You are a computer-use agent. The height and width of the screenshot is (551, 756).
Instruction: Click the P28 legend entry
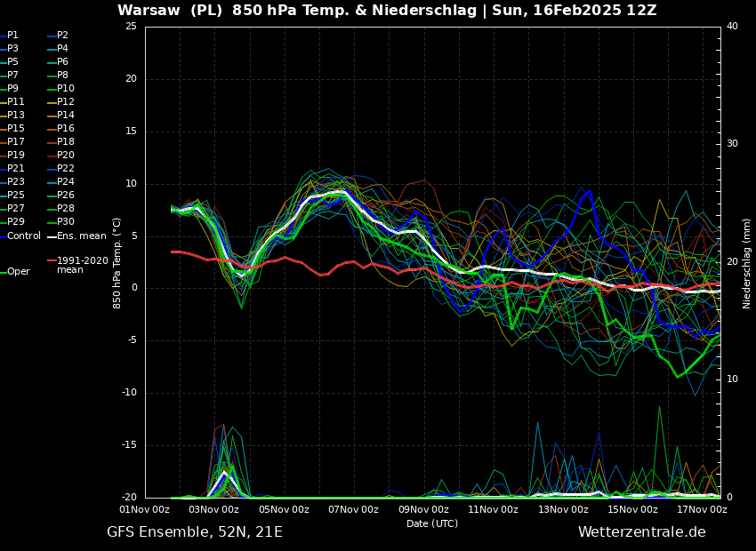click(x=65, y=209)
